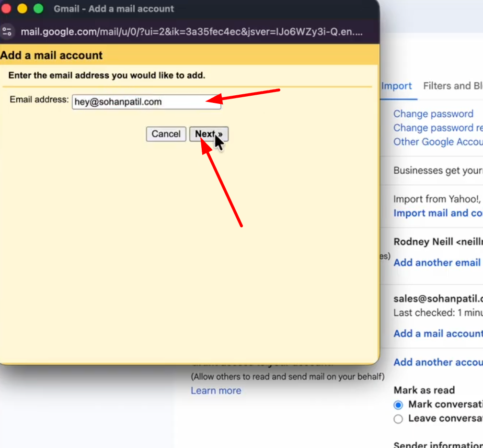
Task: Click the Cancel button
Action: pos(166,134)
